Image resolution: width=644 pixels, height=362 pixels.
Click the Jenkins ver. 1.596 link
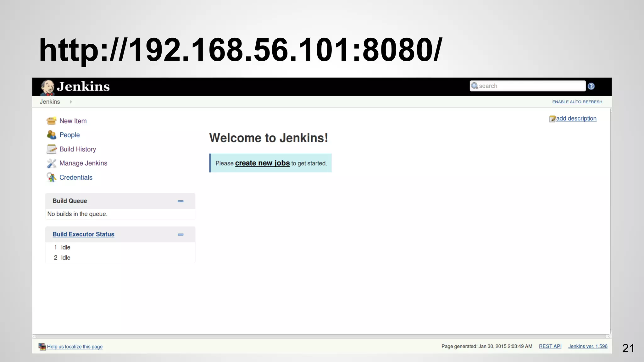588,346
